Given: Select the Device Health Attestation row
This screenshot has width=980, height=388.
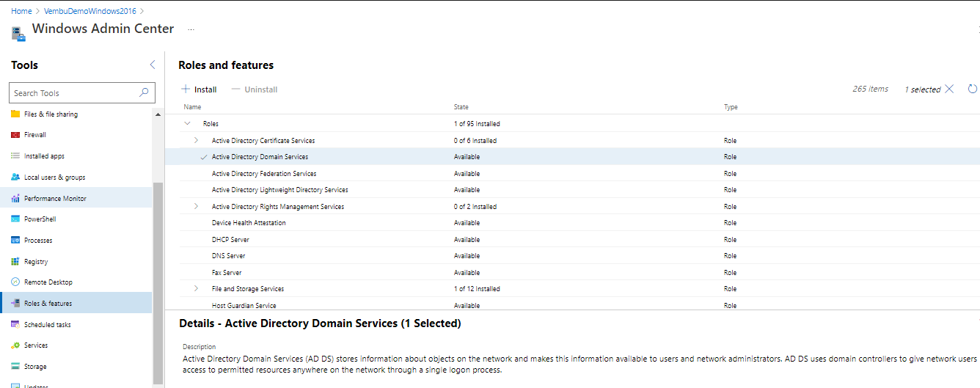Looking at the screenshot, I should (572, 223).
